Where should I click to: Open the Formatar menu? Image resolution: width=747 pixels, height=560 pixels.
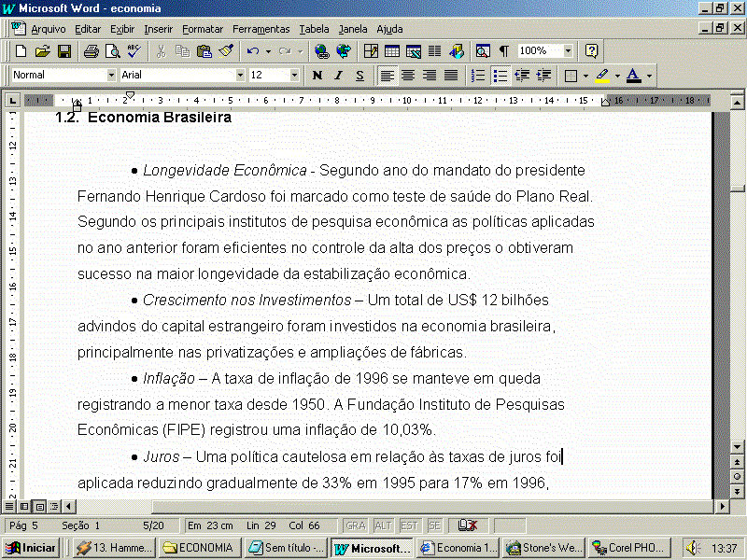click(203, 29)
